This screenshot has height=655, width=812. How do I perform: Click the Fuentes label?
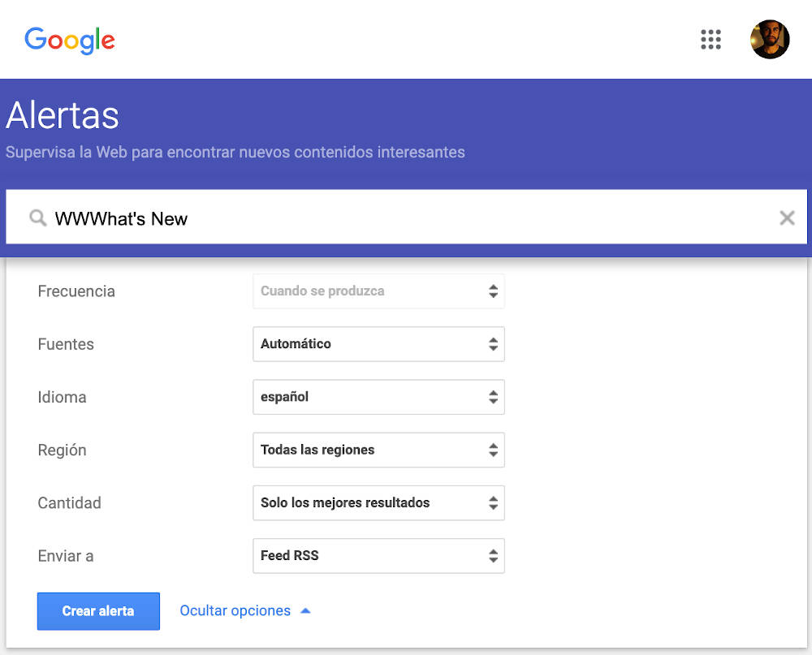[x=66, y=344]
